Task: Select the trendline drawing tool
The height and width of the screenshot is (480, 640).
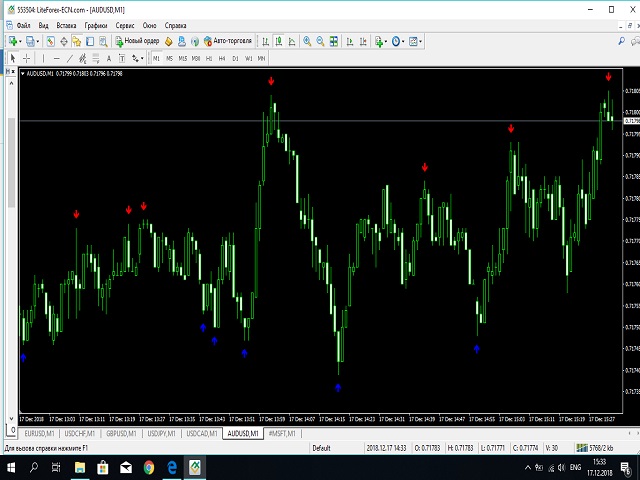Action: coord(70,59)
